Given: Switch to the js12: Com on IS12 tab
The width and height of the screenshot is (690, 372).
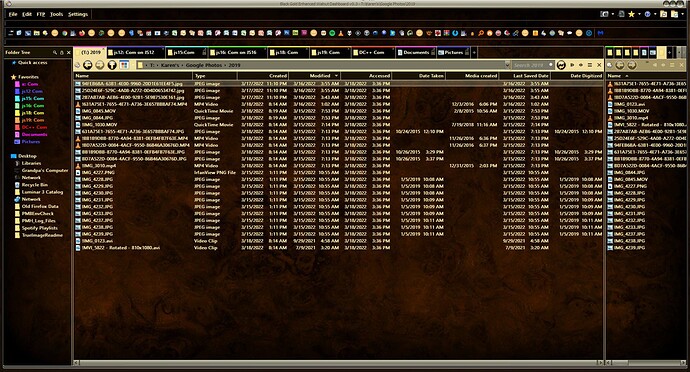Looking at the screenshot, I should pos(135,52).
